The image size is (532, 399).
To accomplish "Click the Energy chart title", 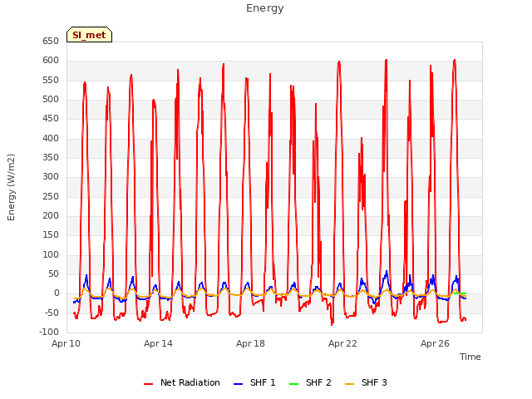I will [265, 8].
